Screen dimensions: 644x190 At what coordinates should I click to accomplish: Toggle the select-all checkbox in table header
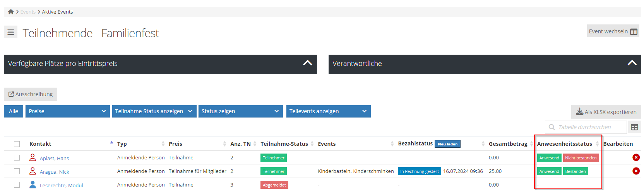coord(17,144)
